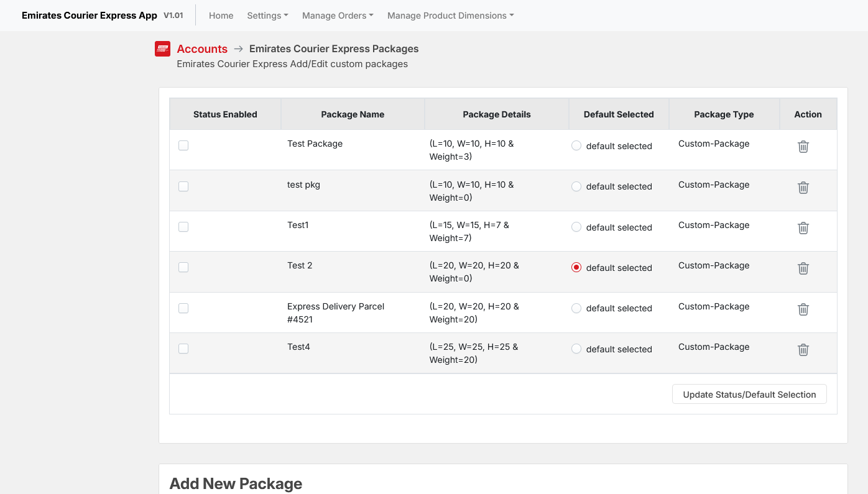Click the package name 'Test Package'

tap(315, 144)
